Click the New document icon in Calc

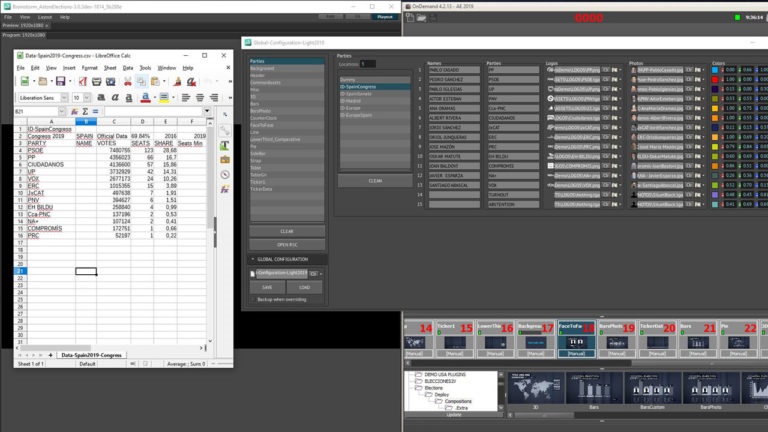[x=24, y=81]
